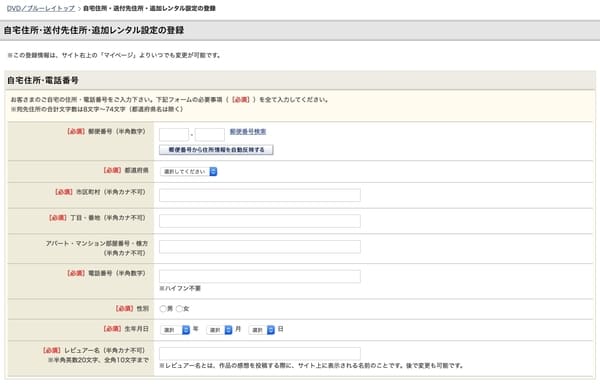The image size is (600, 385).
Task: Click apartment/mansion room number input field
Action: click(x=260, y=246)
